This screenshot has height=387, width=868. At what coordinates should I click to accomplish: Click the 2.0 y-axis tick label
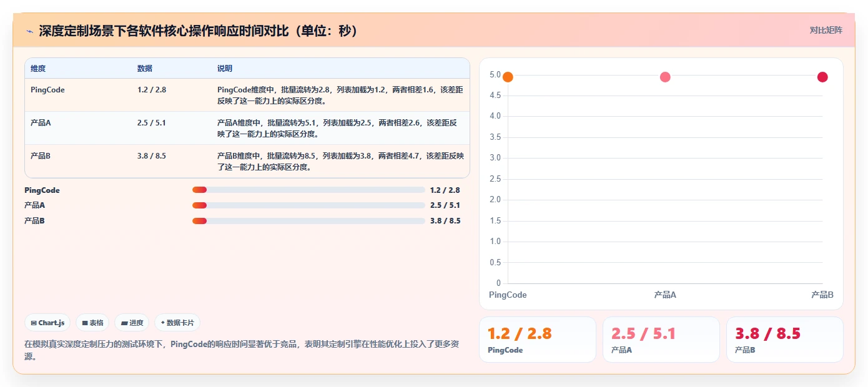[x=495, y=200]
